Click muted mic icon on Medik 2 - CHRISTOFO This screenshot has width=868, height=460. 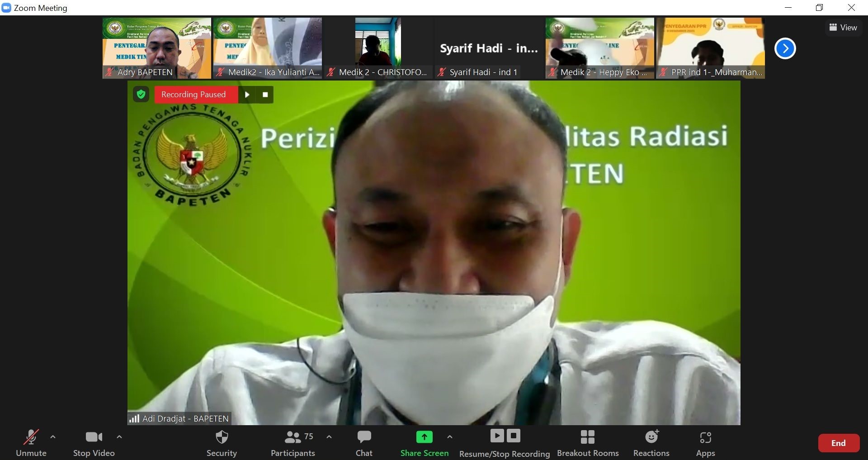pos(331,72)
